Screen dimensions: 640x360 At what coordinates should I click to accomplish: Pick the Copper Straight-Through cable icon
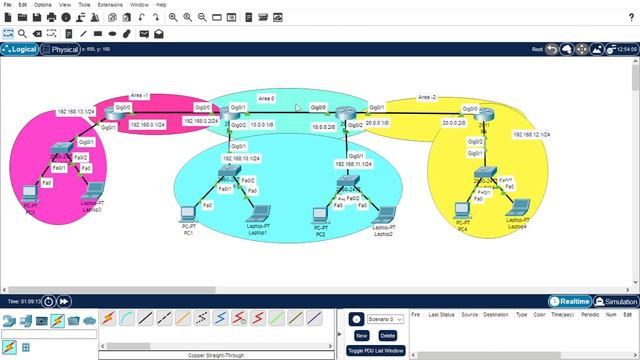(x=145, y=318)
